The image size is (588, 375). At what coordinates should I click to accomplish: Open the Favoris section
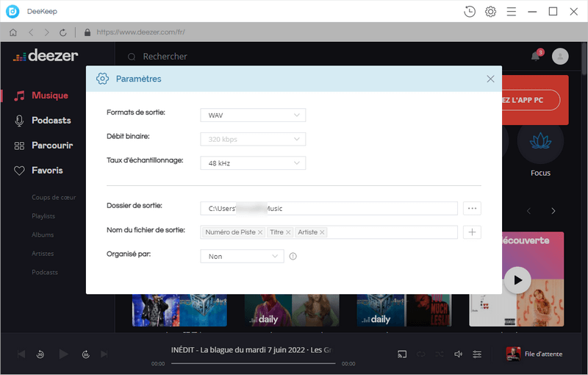[x=38, y=171]
